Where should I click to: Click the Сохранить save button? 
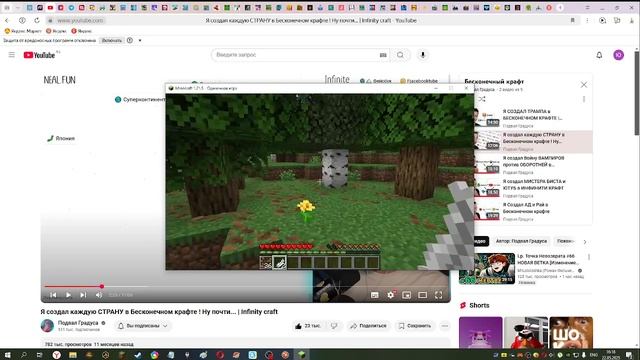click(415, 326)
